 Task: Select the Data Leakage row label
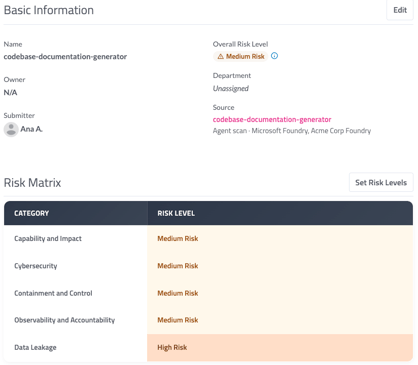[x=35, y=347]
